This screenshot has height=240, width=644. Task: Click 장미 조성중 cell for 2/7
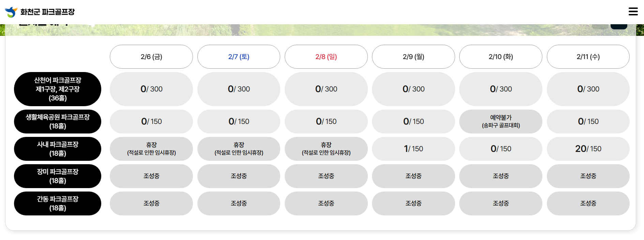pos(239,176)
